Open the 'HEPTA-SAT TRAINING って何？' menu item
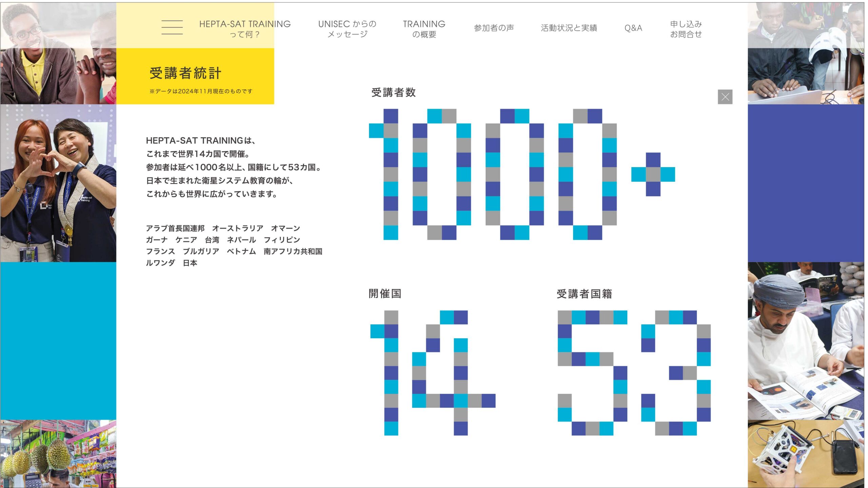Screen dimensions: 868x488 pyautogui.click(x=245, y=29)
